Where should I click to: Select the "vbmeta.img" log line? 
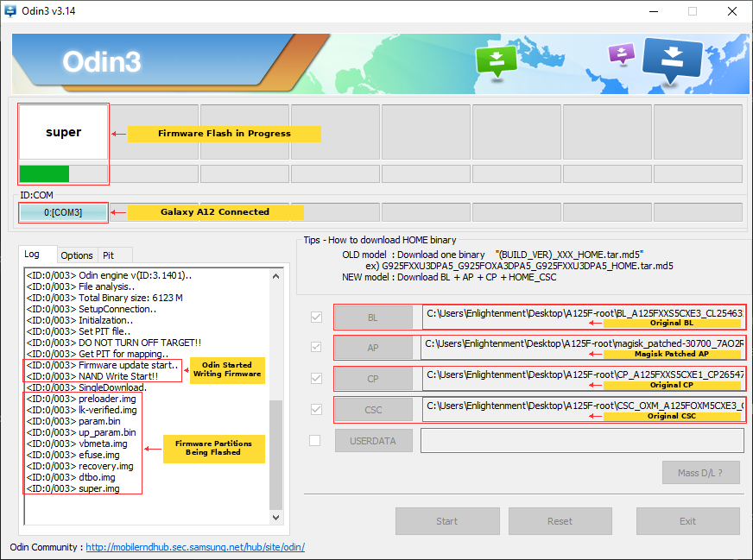click(77, 444)
